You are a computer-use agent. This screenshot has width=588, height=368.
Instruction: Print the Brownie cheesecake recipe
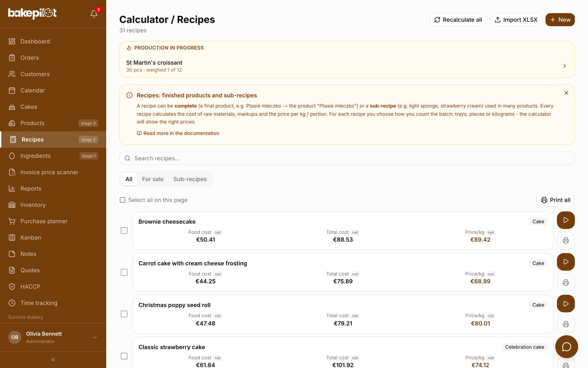coord(566,240)
